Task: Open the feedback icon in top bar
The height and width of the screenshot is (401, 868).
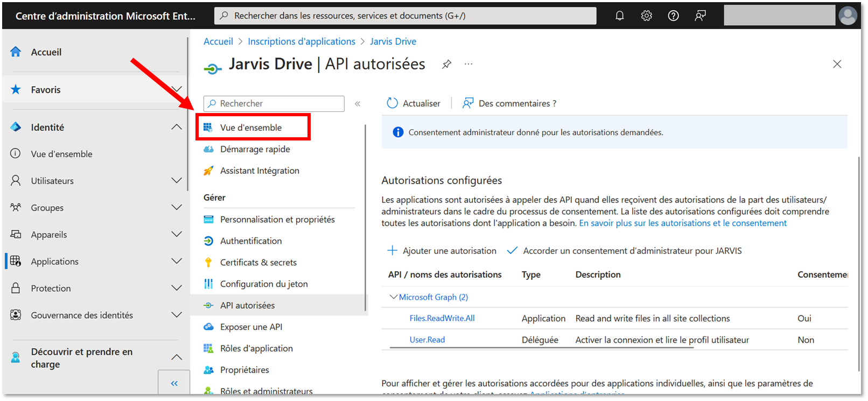Action: coord(701,16)
